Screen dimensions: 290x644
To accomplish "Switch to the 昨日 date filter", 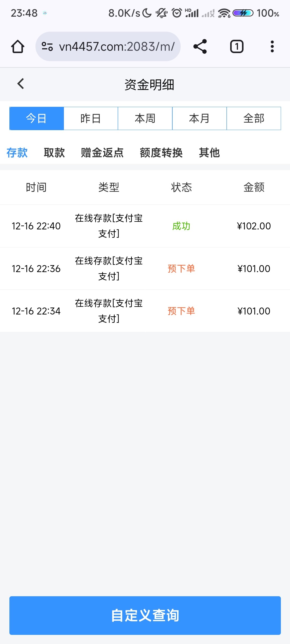I will click(x=91, y=118).
